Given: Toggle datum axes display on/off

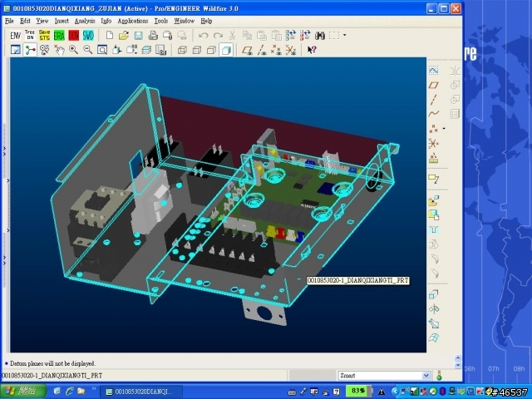Looking at the screenshot, I should 262,50.
